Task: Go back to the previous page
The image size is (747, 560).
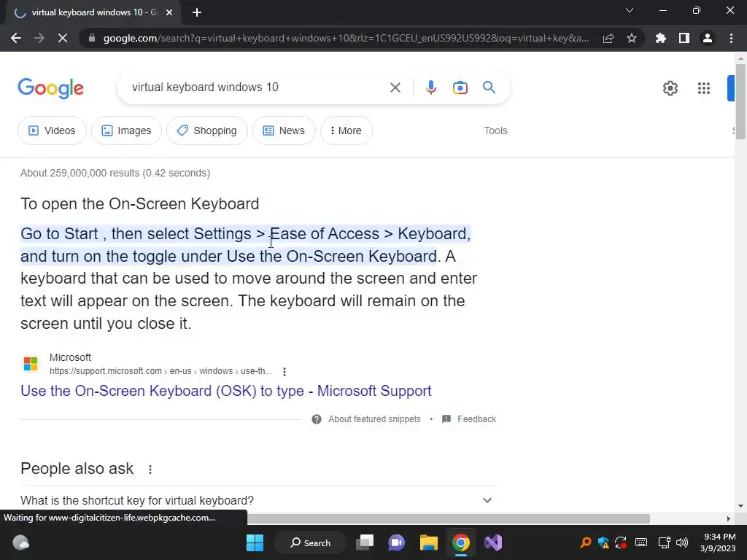Action: click(x=16, y=38)
